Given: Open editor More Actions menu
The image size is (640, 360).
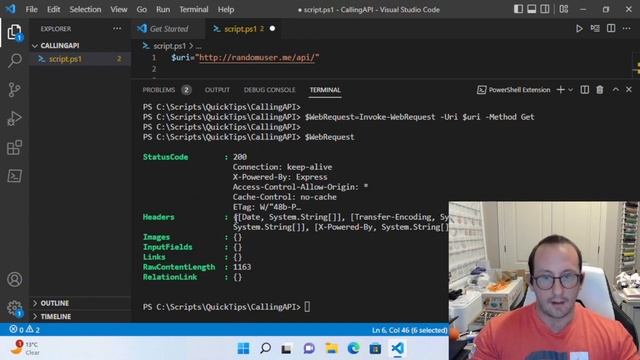Looking at the screenshot, I should 627,29.
